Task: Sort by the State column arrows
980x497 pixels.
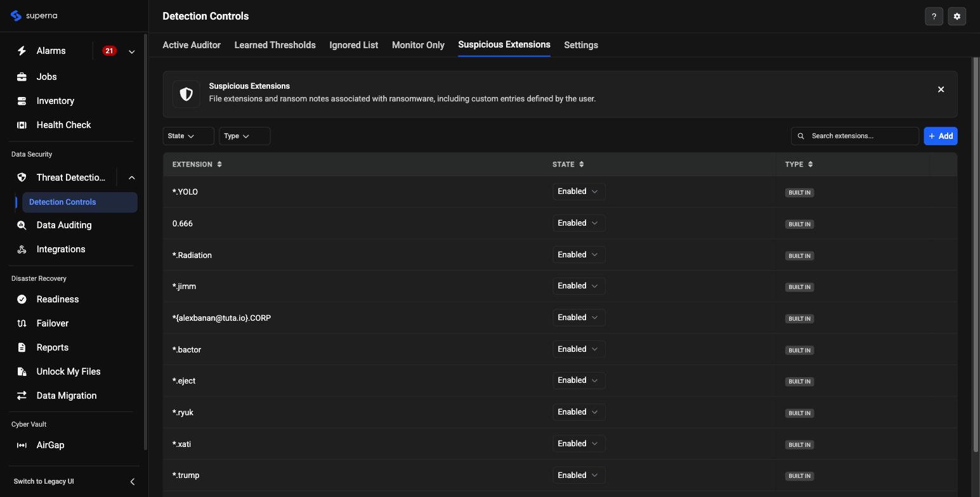Action: pyautogui.click(x=581, y=164)
